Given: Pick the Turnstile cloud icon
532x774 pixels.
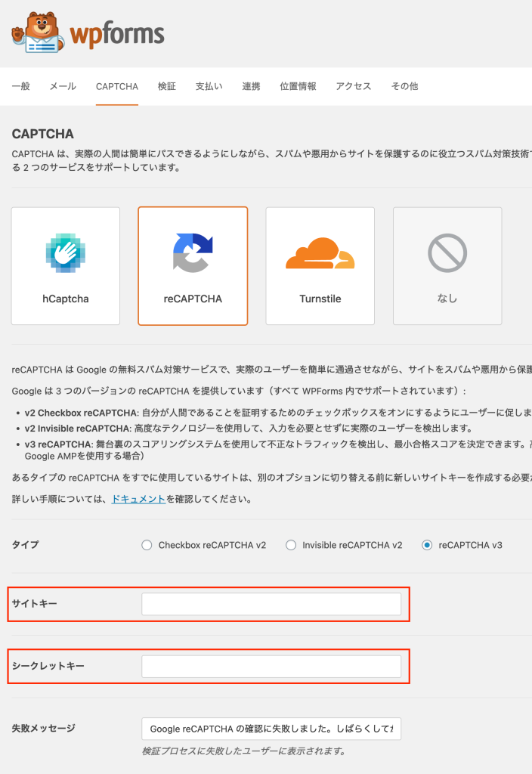Looking at the screenshot, I should (320, 254).
